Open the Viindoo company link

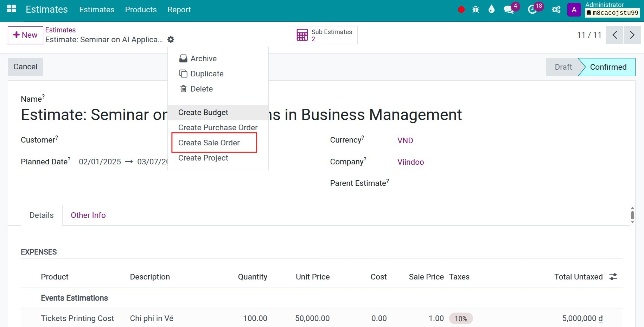point(410,162)
